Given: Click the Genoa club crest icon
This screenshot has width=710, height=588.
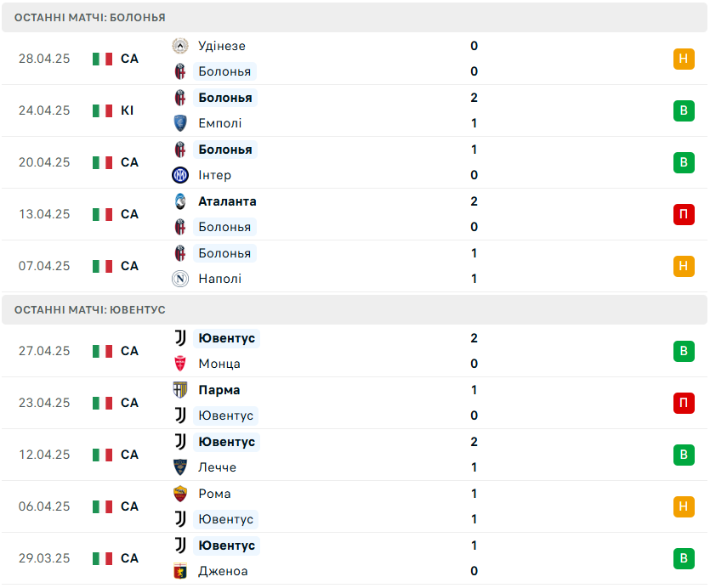Looking at the screenshot, I should pyautogui.click(x=180, y=571).
